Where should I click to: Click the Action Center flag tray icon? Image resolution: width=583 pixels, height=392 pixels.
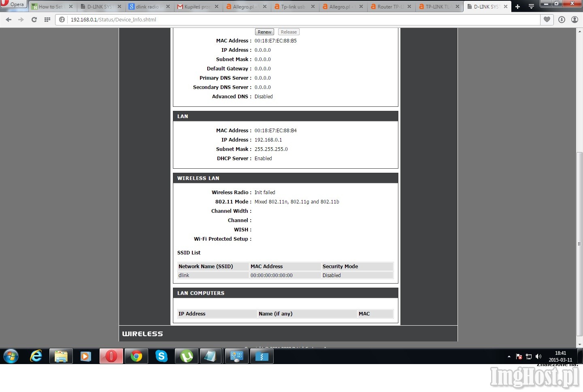tap(519, 356)
